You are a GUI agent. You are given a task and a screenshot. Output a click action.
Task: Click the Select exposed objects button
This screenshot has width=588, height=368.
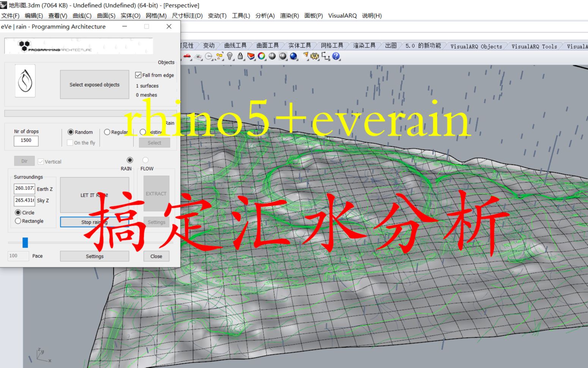pyautogui.click(x=94, y=84)
